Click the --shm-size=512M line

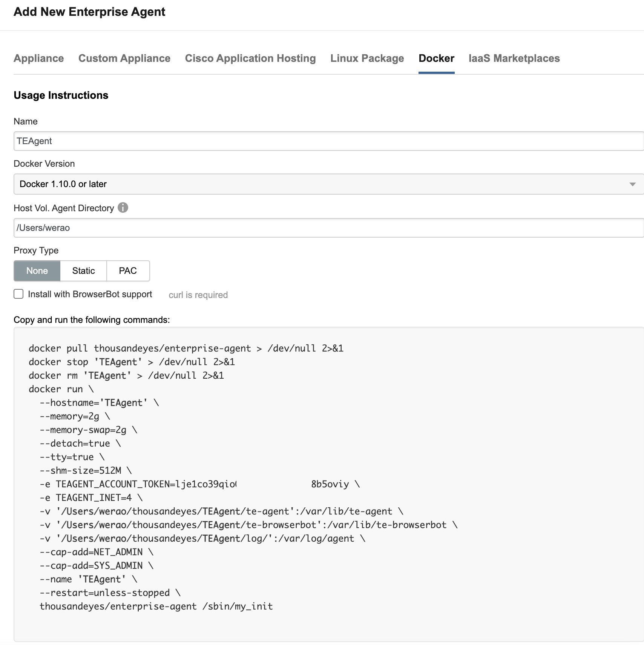(x=86, y=470)
